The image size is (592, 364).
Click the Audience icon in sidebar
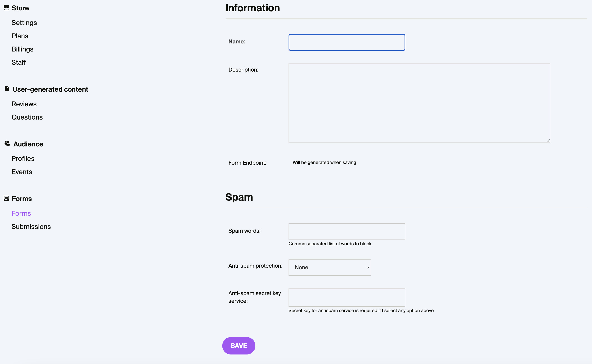point(7,144)
